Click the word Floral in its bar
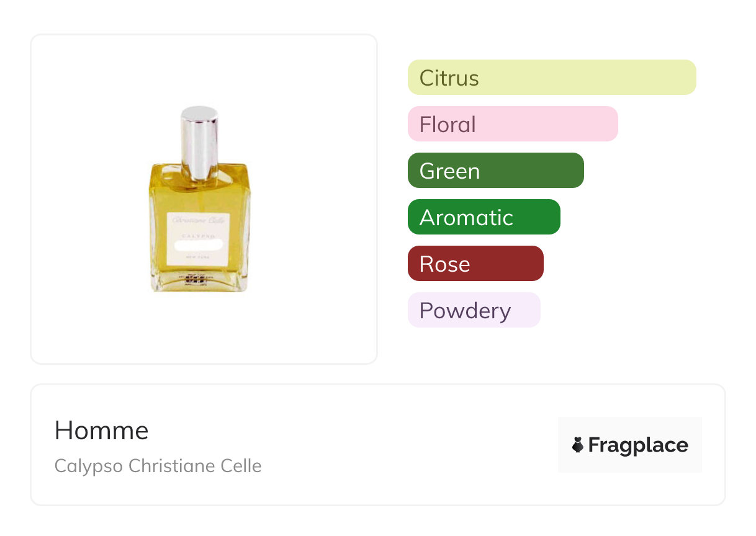756x536 pixels. (448, 125)
